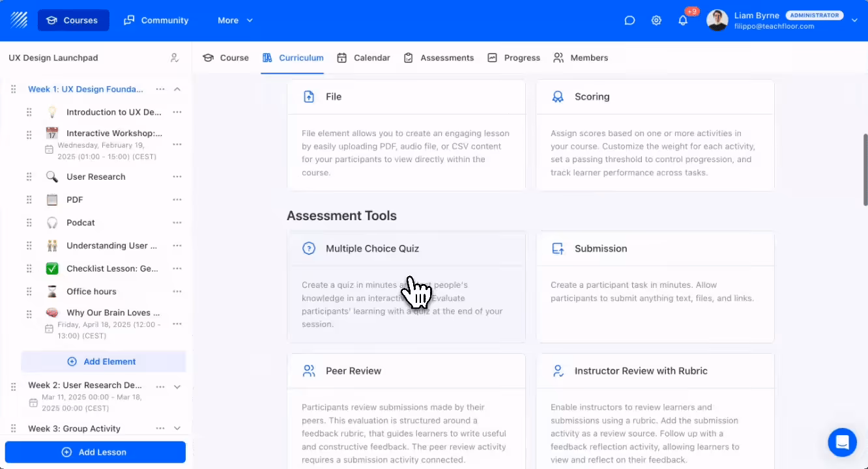The image size is (868, 469).
Task: Open the settings gear icon
Action: [x=656, y=20]
